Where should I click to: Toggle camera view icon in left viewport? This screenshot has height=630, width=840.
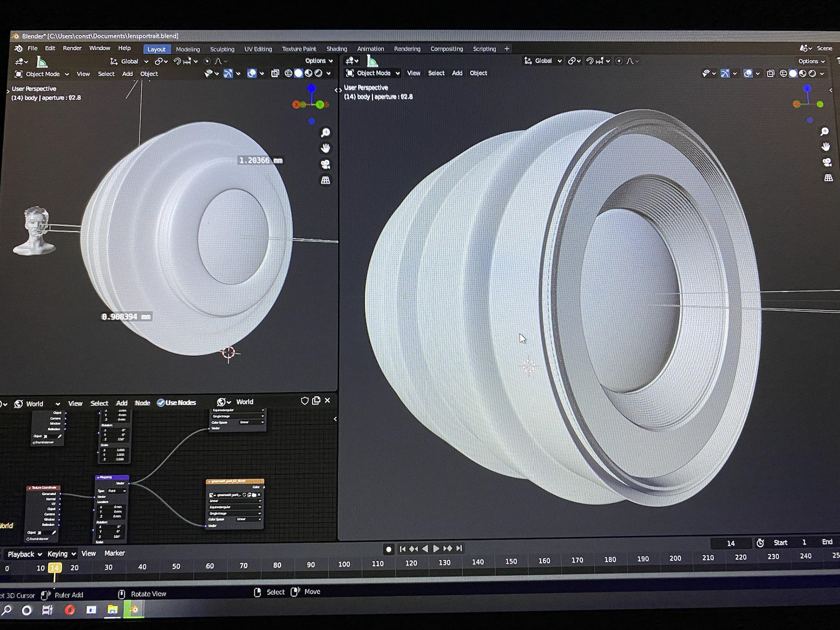(325, 164)
